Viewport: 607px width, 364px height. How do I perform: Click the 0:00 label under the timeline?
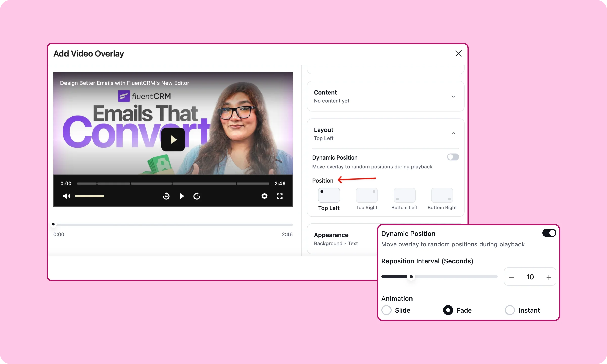pos(59,234)
